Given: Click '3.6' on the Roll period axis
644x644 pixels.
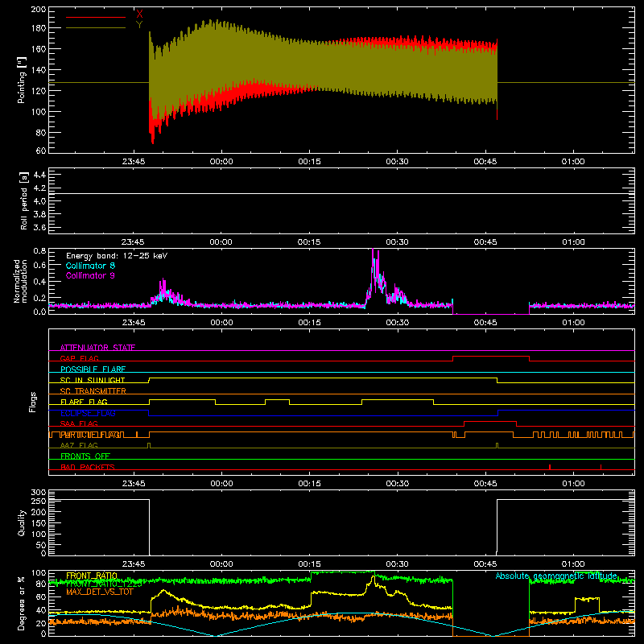Looking at the screenshot, I should click(x=39, y=228).
